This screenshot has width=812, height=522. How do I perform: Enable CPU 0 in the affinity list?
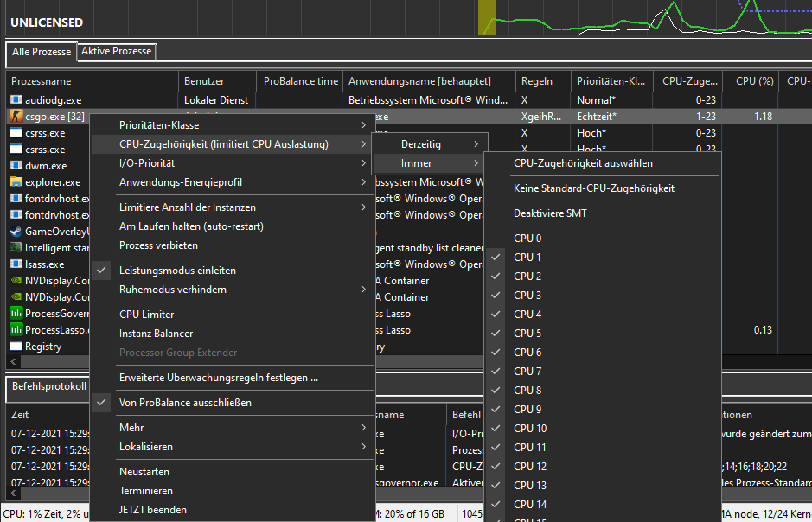click(x=527, y=239)
